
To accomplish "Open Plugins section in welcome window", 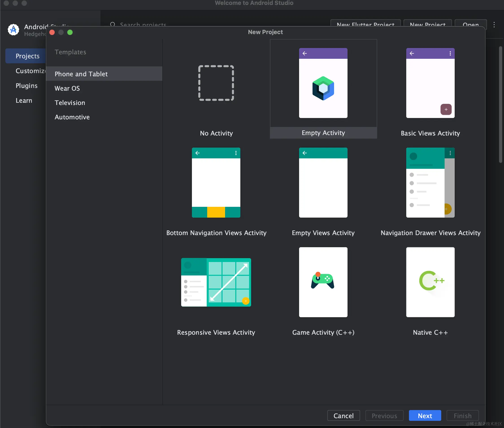I will 26,86.
